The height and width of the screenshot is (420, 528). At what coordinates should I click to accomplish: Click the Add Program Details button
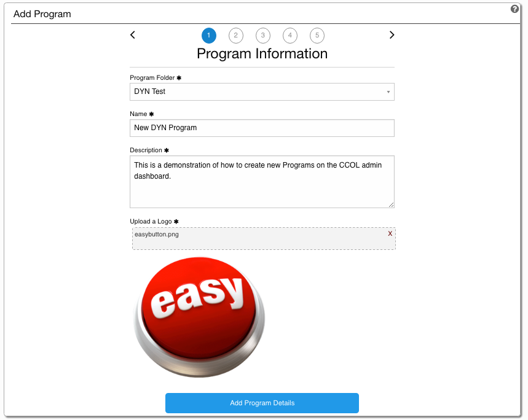(262, 403)
